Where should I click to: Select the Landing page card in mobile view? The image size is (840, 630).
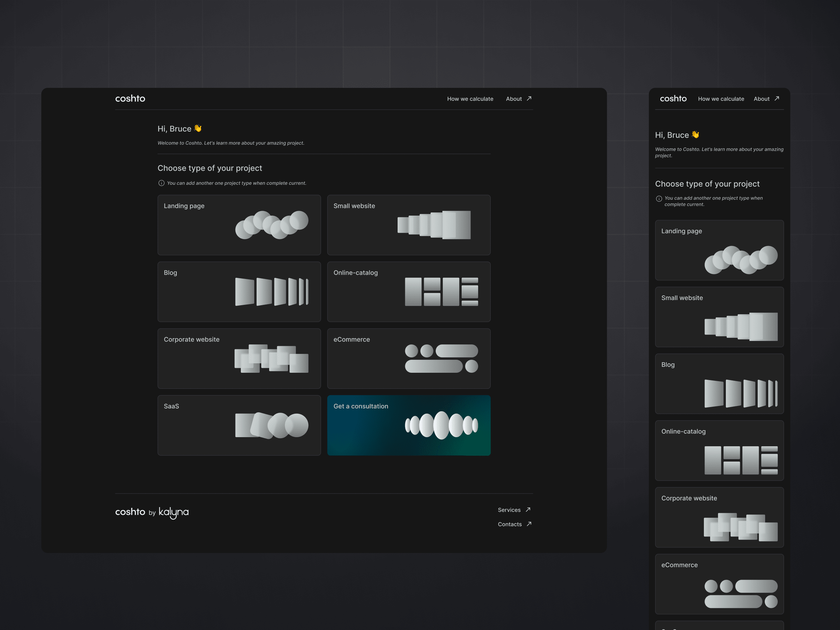click(720, 250)
